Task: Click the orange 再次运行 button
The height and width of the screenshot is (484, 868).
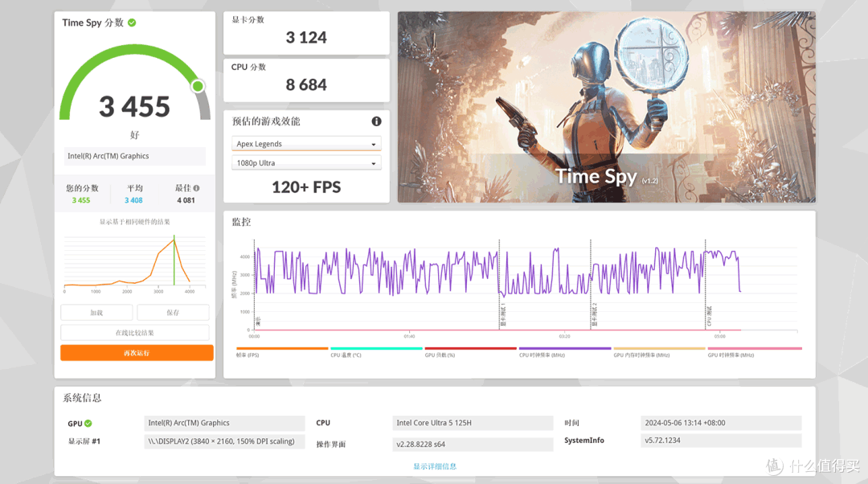Action: tap(137, 353)
